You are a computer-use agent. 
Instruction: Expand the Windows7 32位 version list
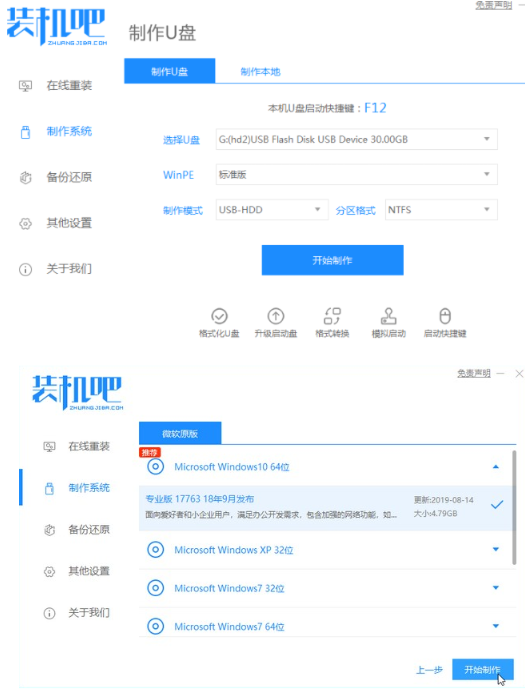(496, 588)
